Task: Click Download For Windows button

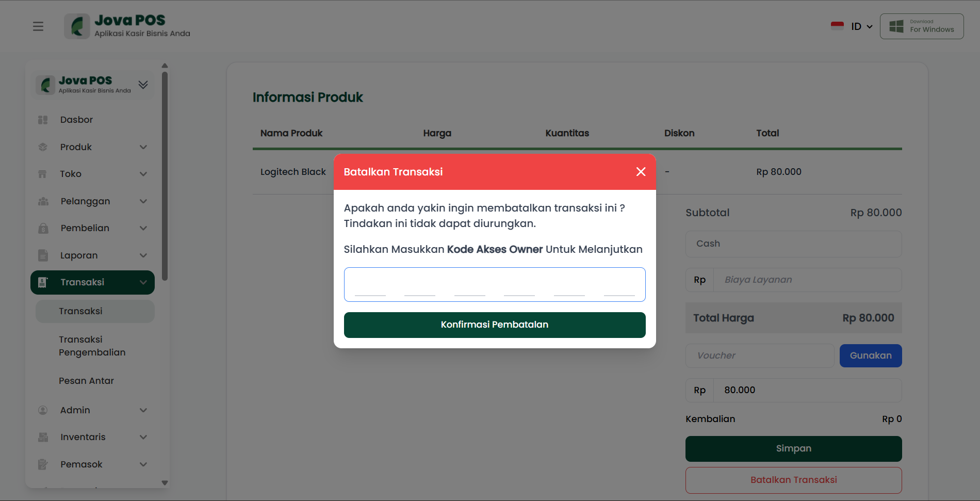Action: point(922,26)
